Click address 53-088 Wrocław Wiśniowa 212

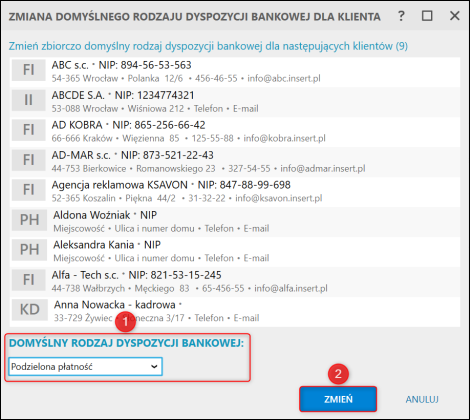pos(118,109)
